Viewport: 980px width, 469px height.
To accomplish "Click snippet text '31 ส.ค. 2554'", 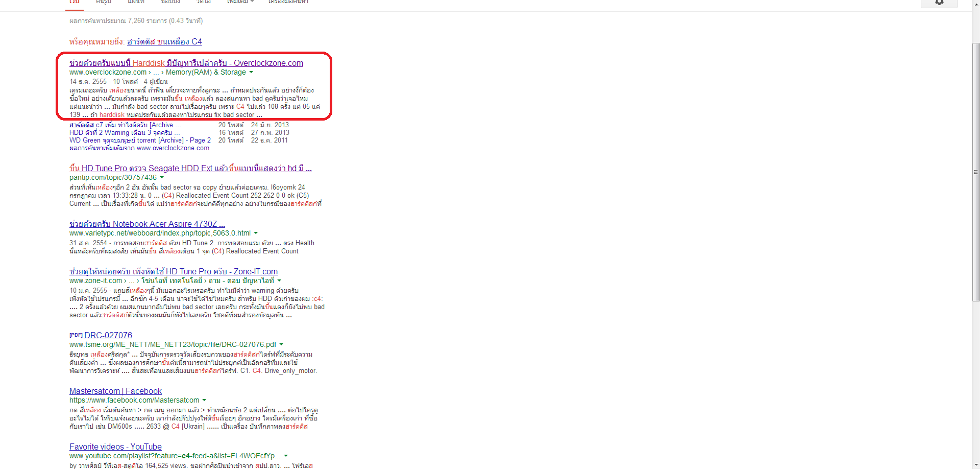I will 88,243.
